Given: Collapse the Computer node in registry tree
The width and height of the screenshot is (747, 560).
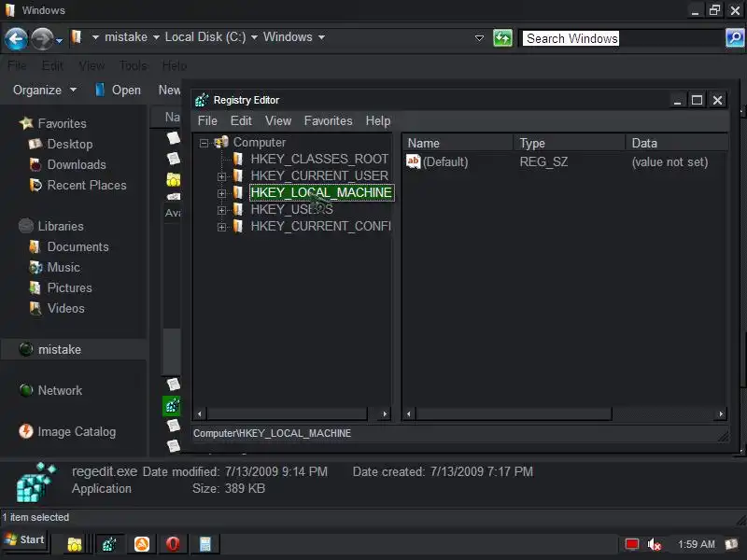Looking at the screenshot, I should tap(204, 143).
